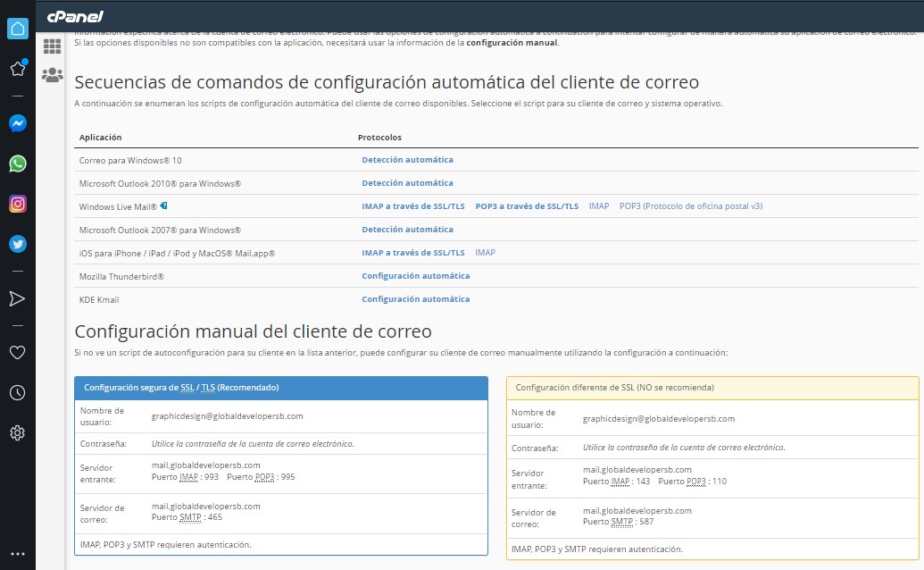The height and width of the screenshot is (570, 924).
Task: Open the Twitter sidebar panel
Action: click(17, 243)
